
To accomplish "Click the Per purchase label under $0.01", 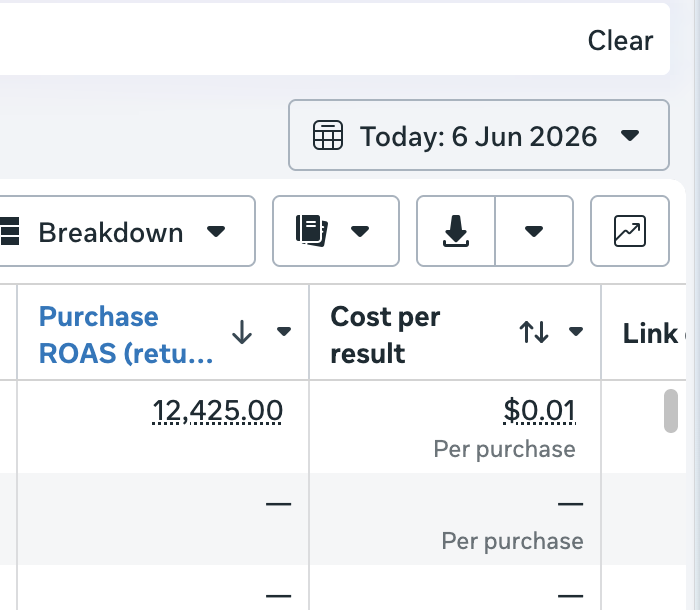I will pos(504,449).
